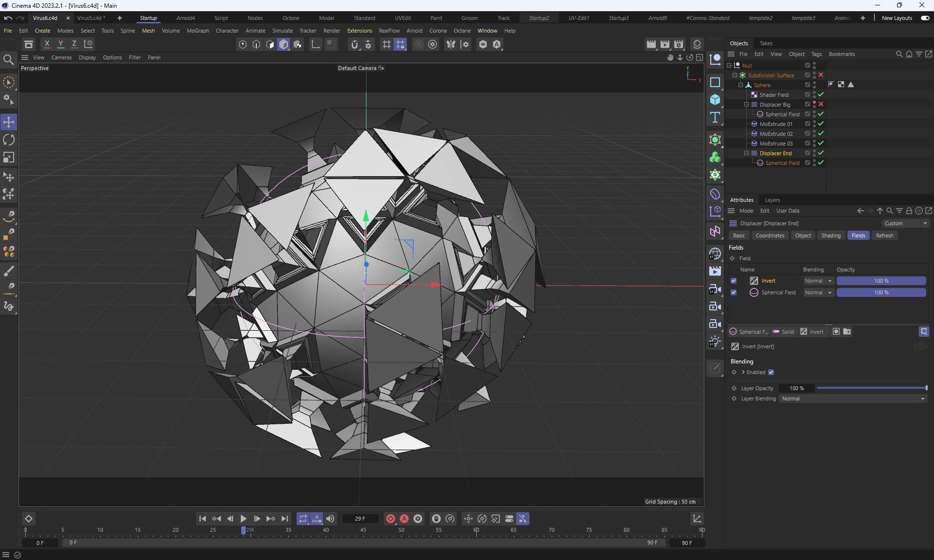Collapse the Displacer Big tree node

pos(746,105)
